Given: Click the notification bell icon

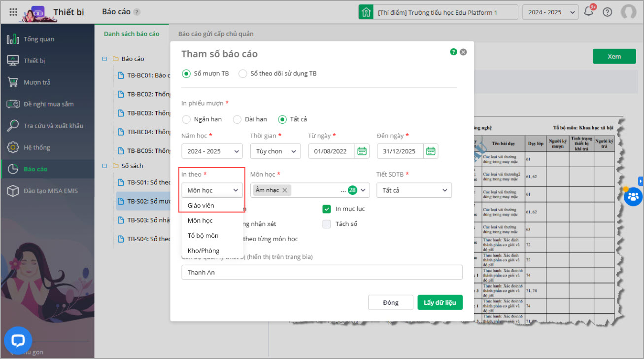Looking at the screenshot, I should point(588,12).
